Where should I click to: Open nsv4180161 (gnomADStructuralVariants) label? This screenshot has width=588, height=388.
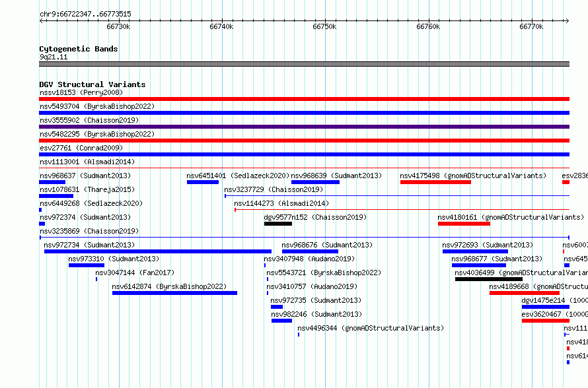(511, 217)
